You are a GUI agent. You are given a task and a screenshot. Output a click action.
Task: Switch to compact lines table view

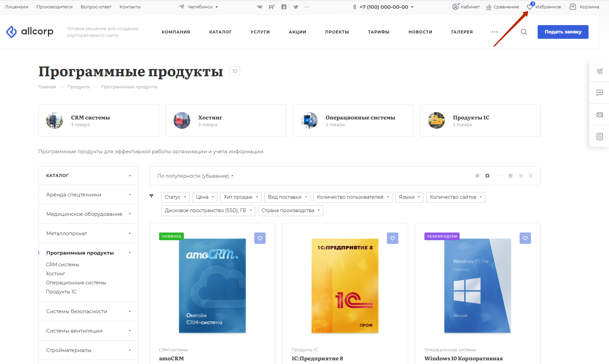531,176
